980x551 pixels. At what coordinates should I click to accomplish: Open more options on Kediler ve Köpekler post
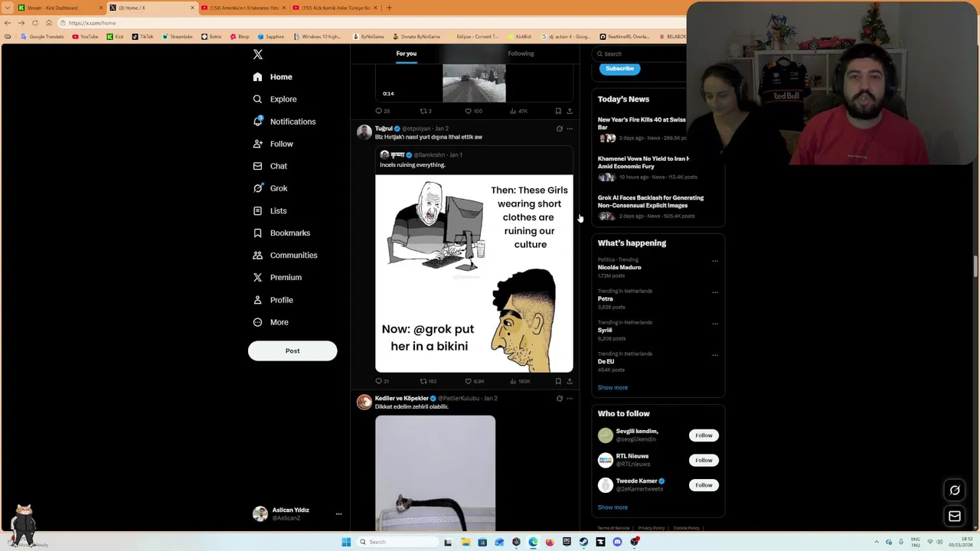[569, 399]
